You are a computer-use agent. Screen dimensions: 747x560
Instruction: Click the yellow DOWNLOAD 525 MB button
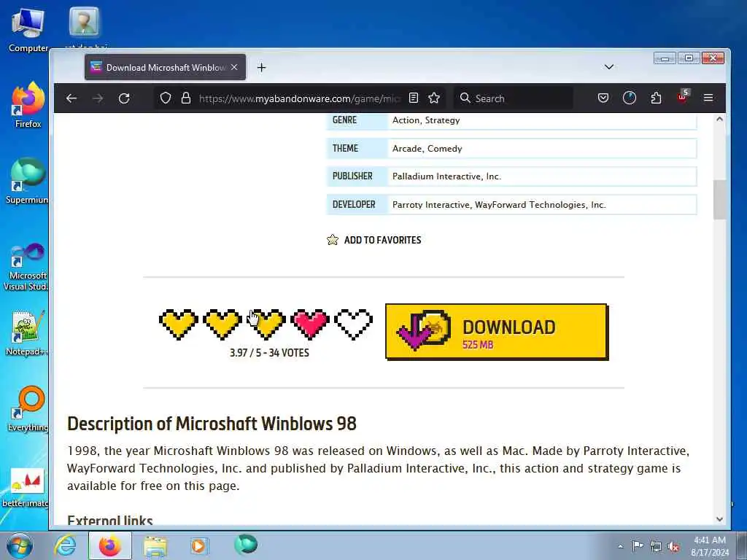pos(496,332)
